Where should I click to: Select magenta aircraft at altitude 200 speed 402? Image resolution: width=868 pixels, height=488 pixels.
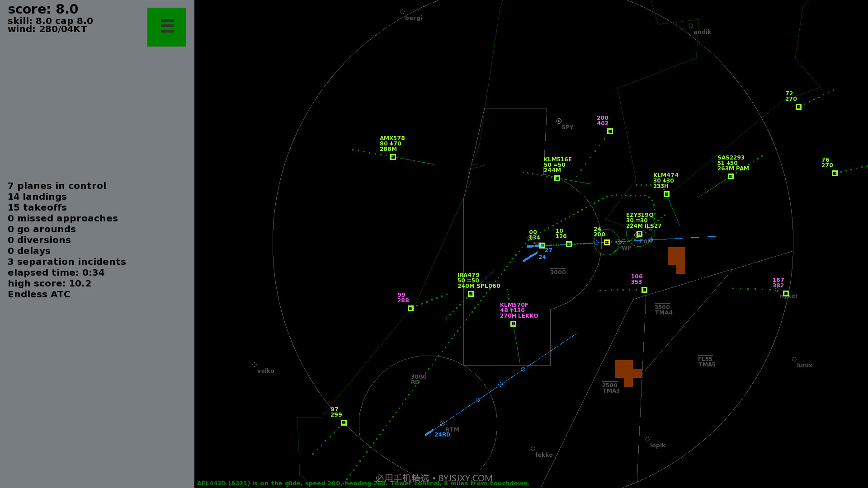610,131
